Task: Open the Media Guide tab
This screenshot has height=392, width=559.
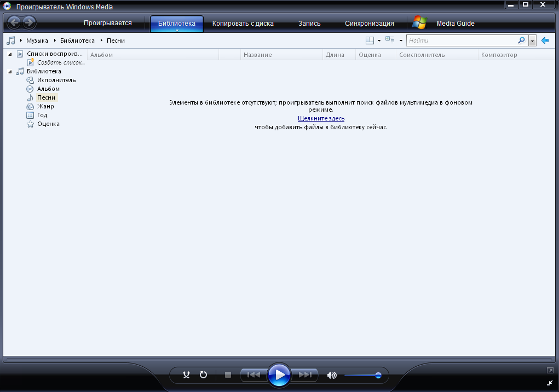Action: coord(456,24)
